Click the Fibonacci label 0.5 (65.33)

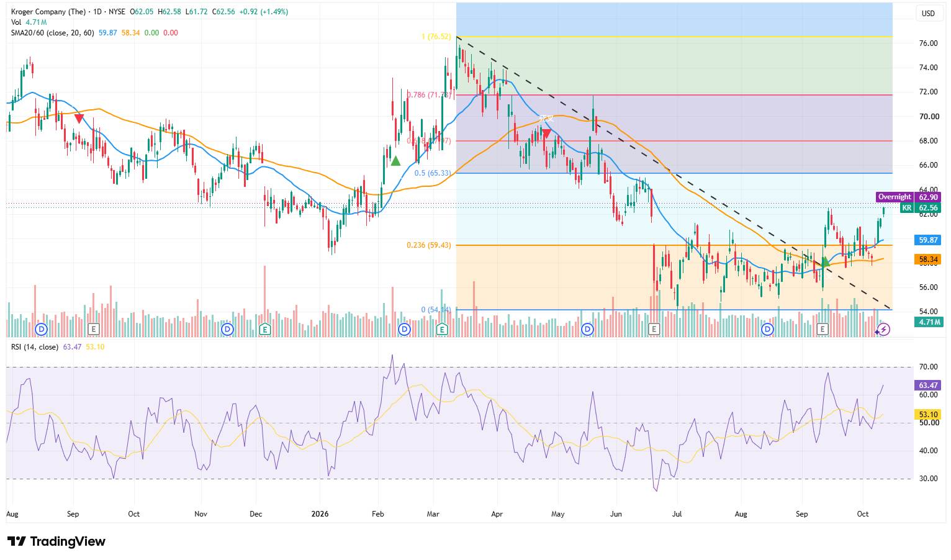coord(433,173)
